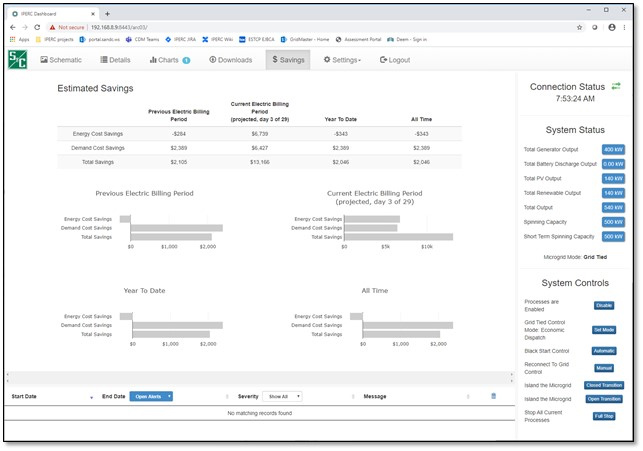
Task: Click the horizontal scrollbar above alerts table
Action: pyautogui.click(x=260, y=377)
